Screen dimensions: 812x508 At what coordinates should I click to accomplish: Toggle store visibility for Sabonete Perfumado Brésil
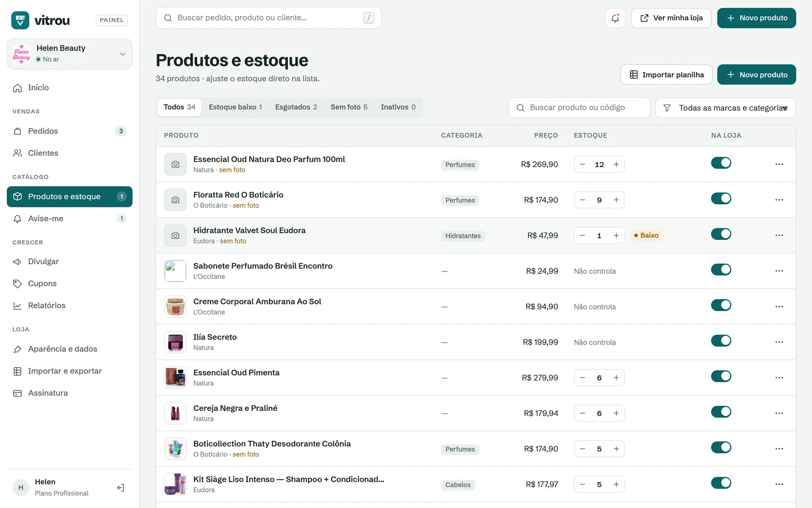click(721, 270)
